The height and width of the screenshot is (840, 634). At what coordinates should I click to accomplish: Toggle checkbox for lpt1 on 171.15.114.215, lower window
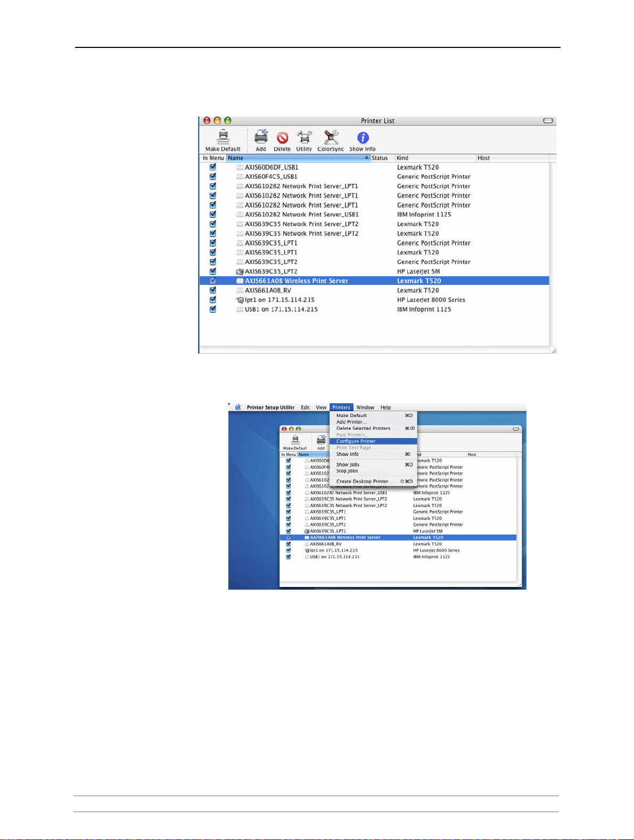click(x=289, y=550)
